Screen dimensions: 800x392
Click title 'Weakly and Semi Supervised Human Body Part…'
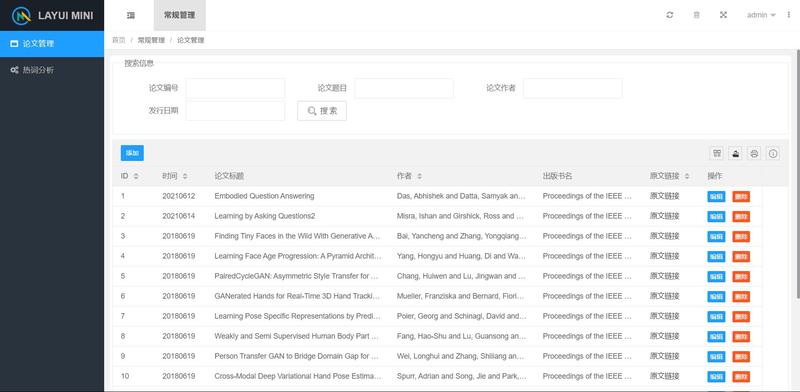297,336
